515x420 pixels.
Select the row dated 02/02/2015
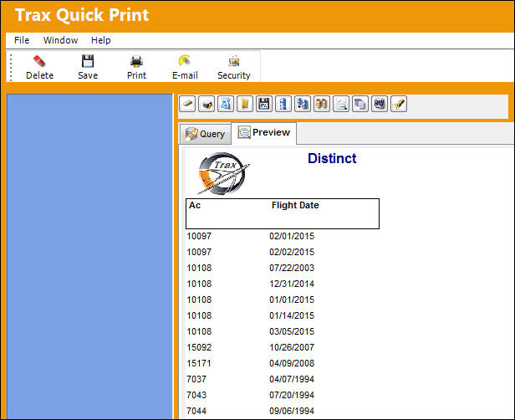click(x=250, y=252)
